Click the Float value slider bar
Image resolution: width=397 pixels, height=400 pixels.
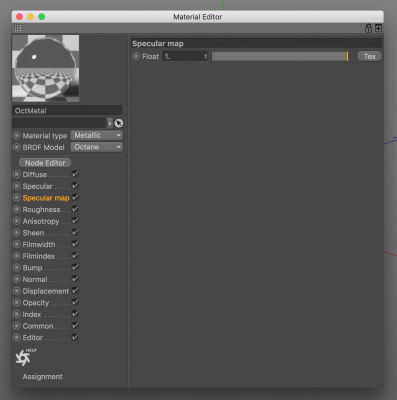pos(280,56)
